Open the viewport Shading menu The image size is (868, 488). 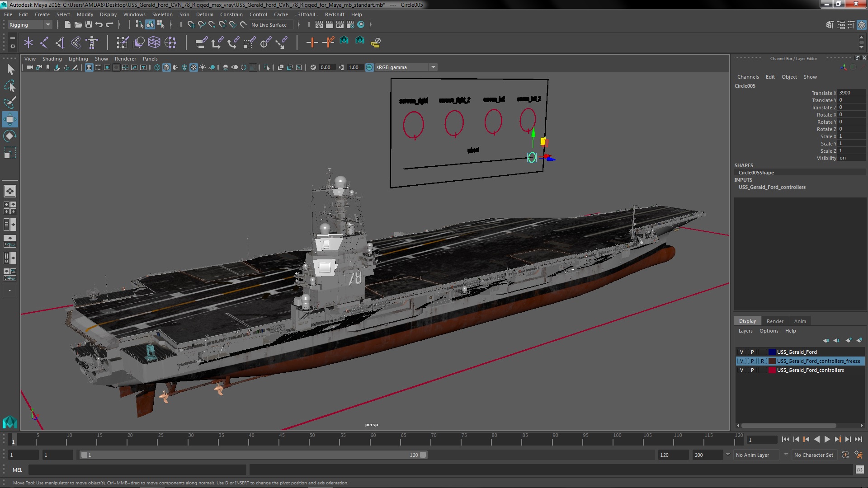coord(52,59)
